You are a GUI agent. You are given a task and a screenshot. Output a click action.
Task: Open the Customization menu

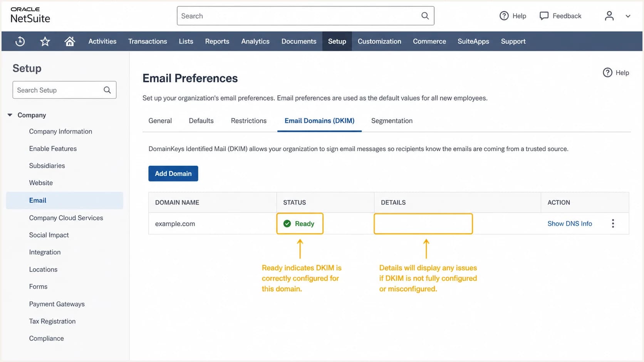point(379,41)
